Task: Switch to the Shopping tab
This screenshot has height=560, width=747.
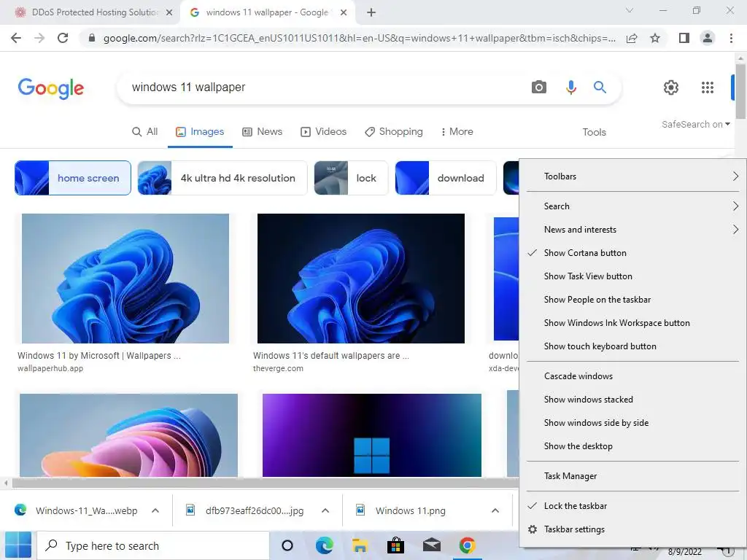Action: click(x=394, y=132)
